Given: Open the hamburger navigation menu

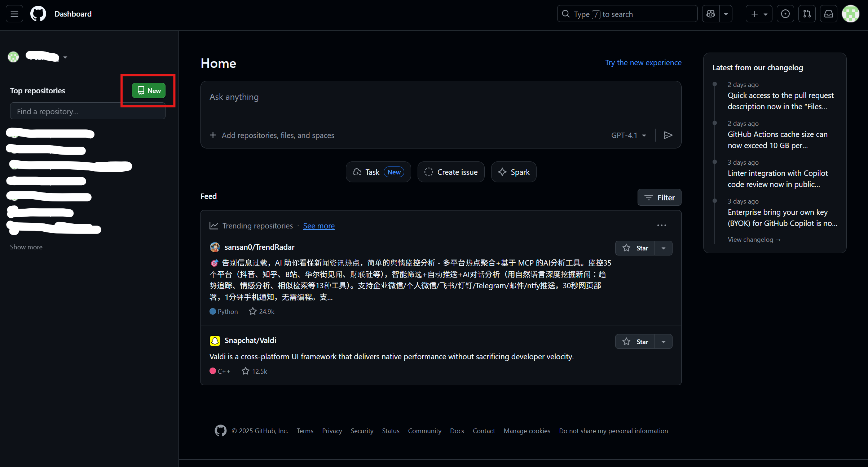Looking at the screenshot, I should tap(14, 14).
